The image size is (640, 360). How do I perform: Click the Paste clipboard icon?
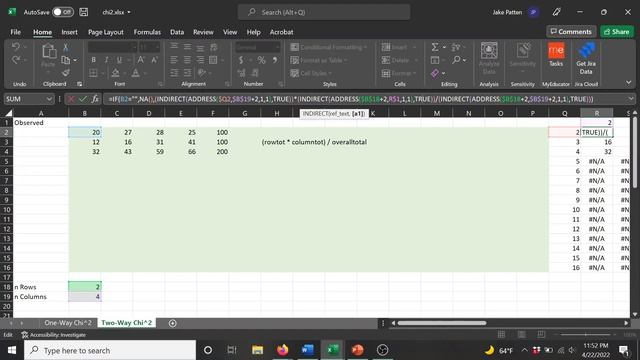pos(49,52)
